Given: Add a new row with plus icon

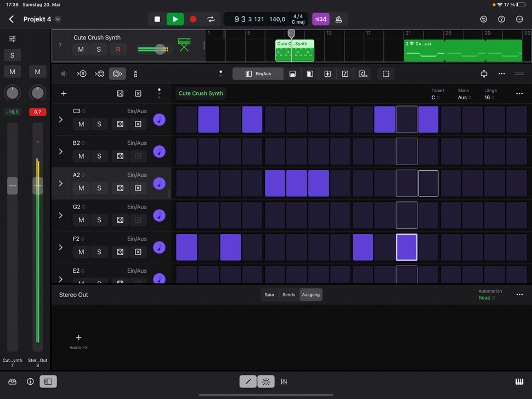Looking at the screenshot, I should tap(64, 93).
